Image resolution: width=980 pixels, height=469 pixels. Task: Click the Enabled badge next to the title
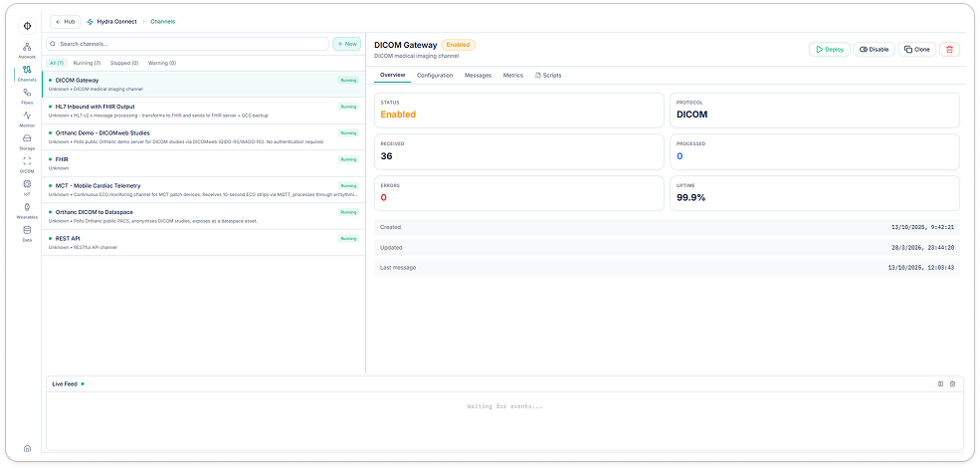point(458,45)
